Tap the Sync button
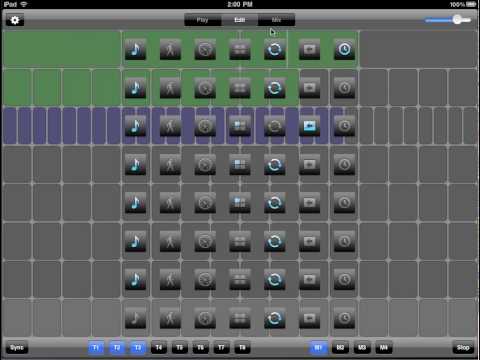 coord(17,348)
